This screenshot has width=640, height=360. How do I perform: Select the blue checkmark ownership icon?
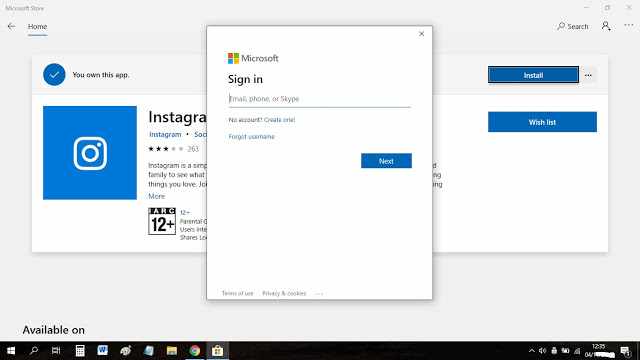pyautogui.click(x=54, y=75)
